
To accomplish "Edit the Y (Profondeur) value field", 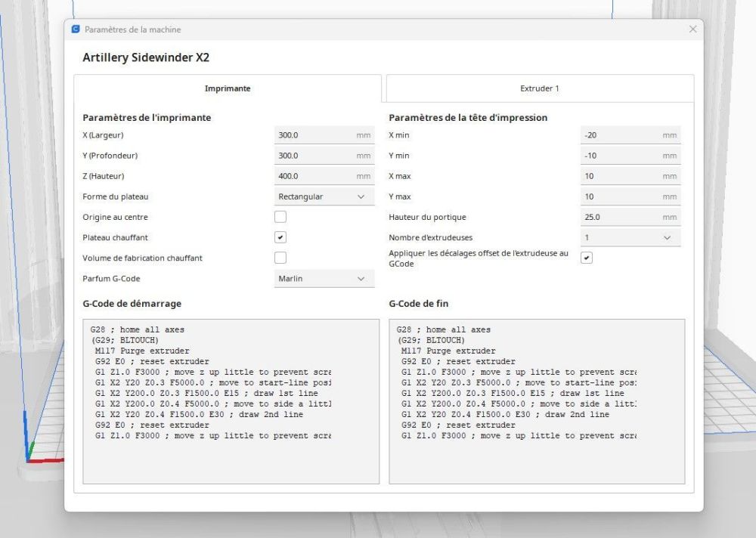I will coord(324,156).
